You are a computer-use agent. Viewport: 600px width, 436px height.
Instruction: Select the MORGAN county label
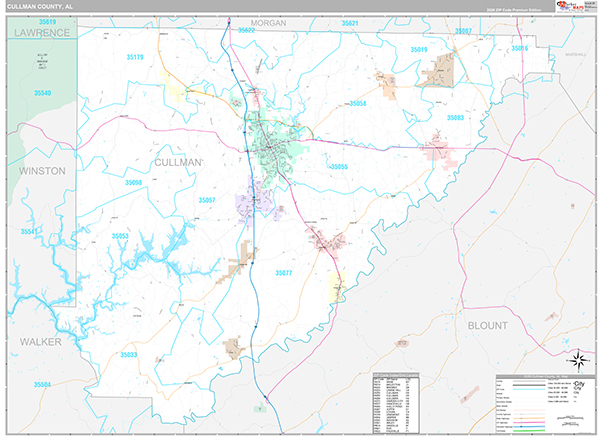[269, 23]
